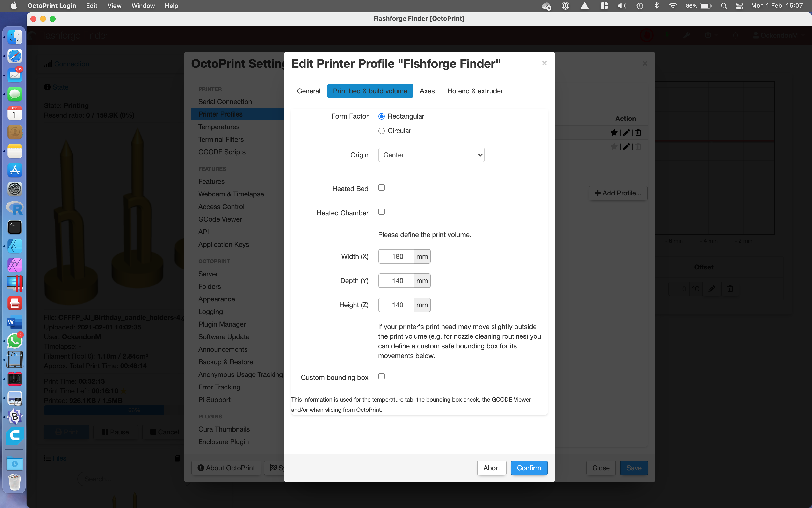Click the Height (Z) input field

(x=396, y=305)
